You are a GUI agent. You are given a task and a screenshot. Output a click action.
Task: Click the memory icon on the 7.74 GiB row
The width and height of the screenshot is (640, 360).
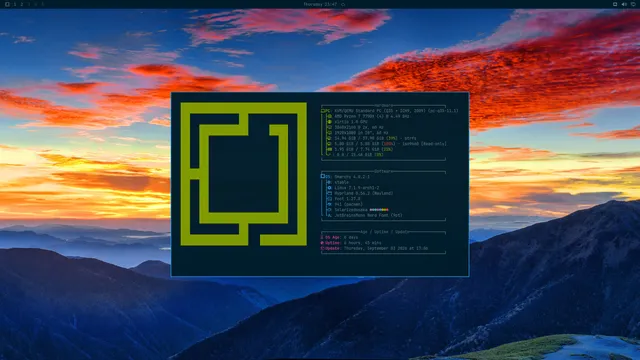click(x=330, y=149)
